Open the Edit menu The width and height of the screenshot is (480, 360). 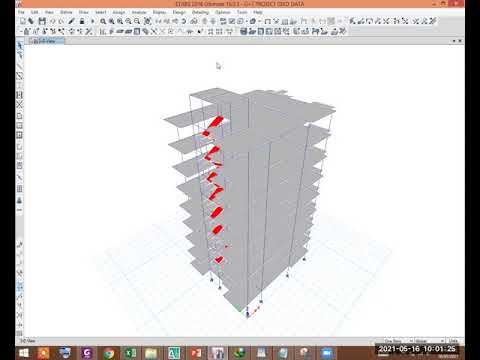coord(34,12)
